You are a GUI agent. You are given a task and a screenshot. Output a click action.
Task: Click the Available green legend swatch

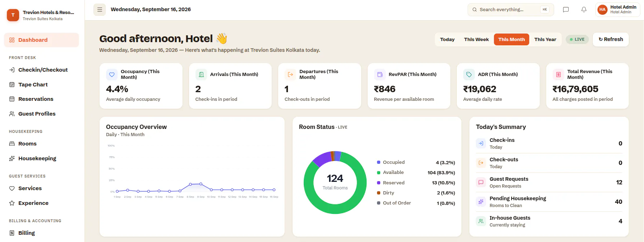click(378, 172)
